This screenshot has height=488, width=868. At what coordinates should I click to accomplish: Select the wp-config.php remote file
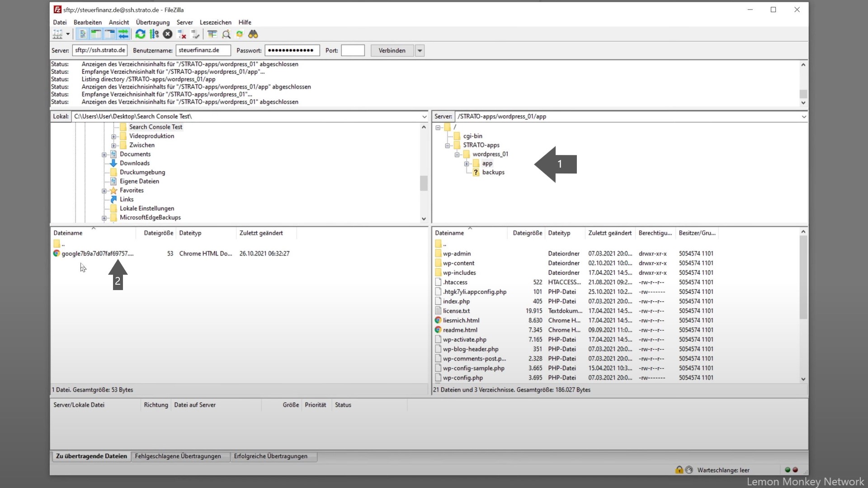pos(462,378)
